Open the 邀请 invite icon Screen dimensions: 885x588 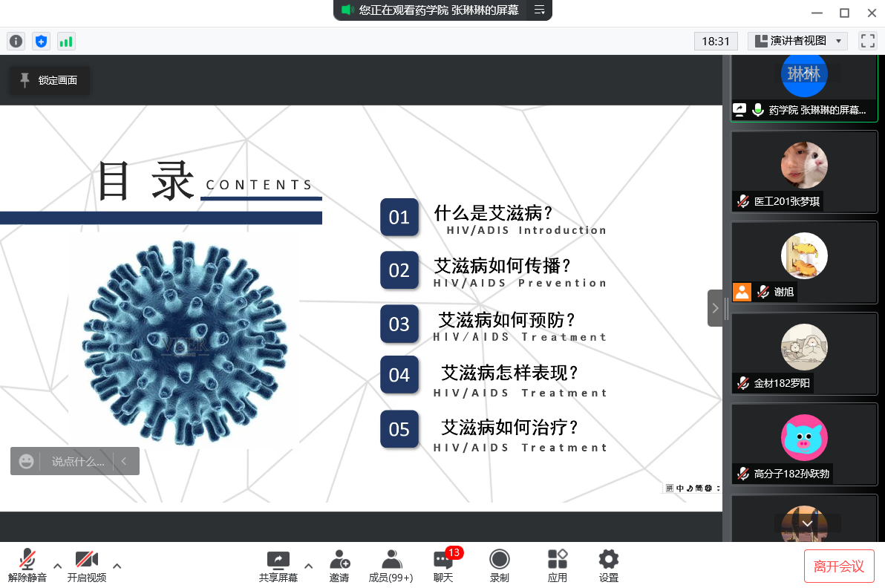tap(339, 566)
